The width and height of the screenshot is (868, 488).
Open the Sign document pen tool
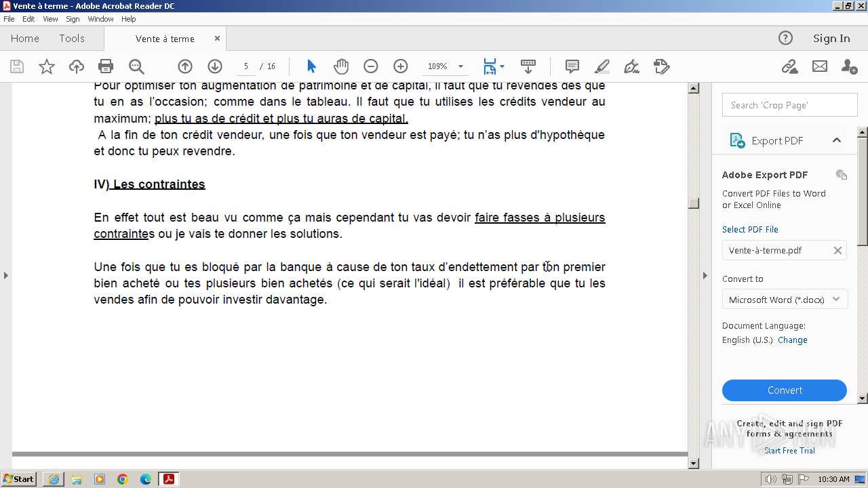[632, 66]
